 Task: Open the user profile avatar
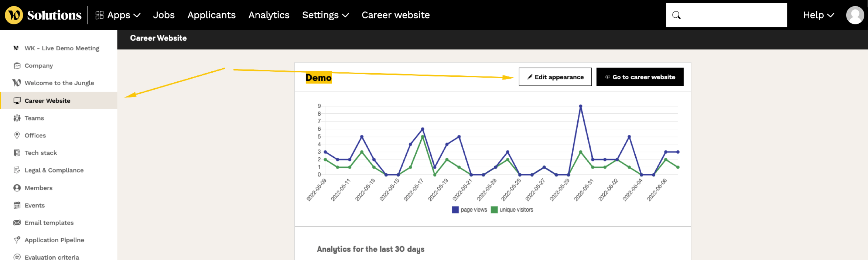855,15
